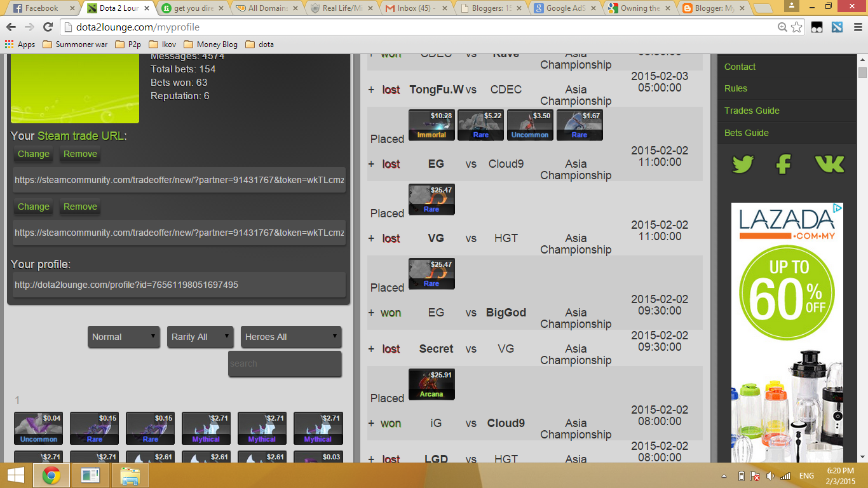
Task: Click the inventory search field
Action: [285, 363]
